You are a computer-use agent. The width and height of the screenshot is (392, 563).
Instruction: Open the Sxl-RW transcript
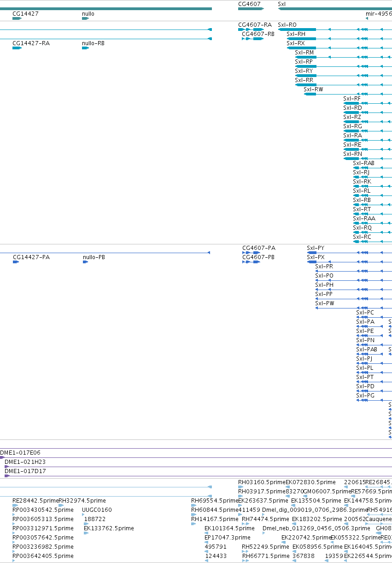tap(313, 89)
